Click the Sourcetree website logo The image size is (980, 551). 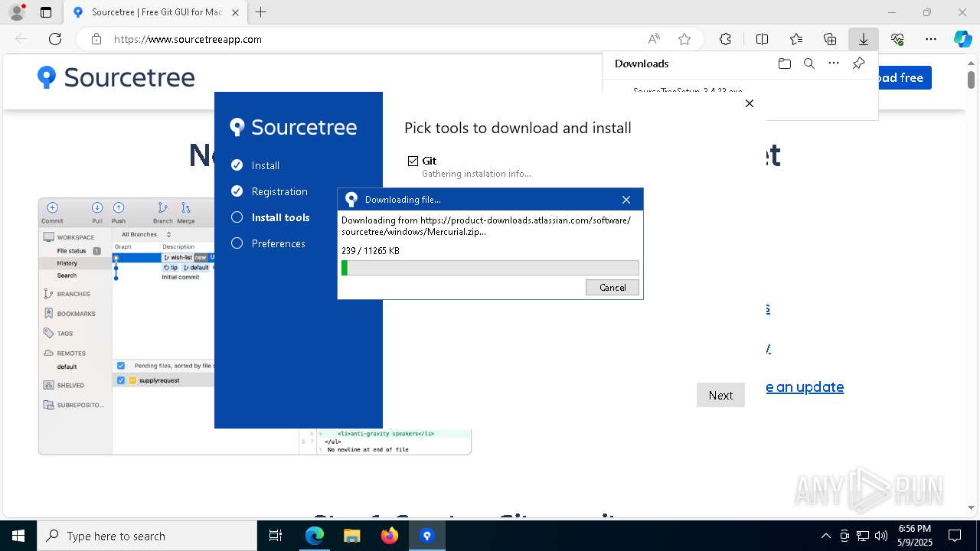click(116, 77)
